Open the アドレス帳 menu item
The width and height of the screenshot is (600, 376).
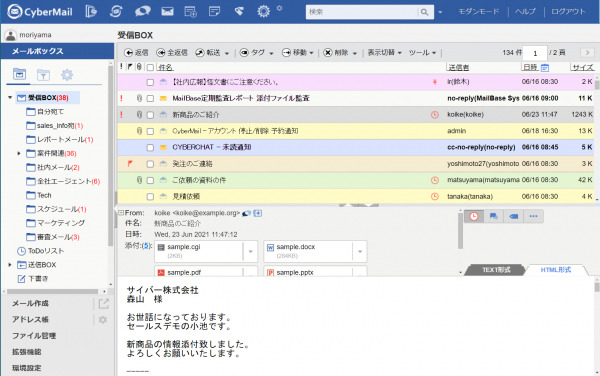pos(30,319)
